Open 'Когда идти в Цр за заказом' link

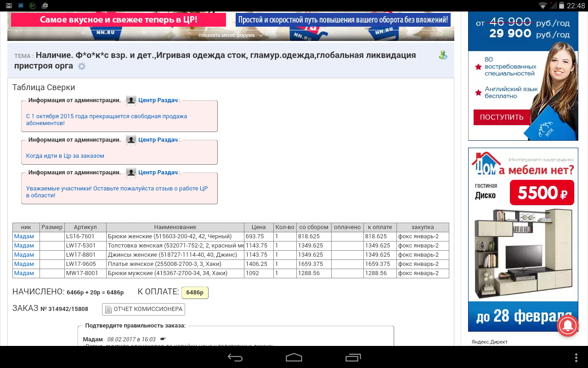[x=65, y=156]
